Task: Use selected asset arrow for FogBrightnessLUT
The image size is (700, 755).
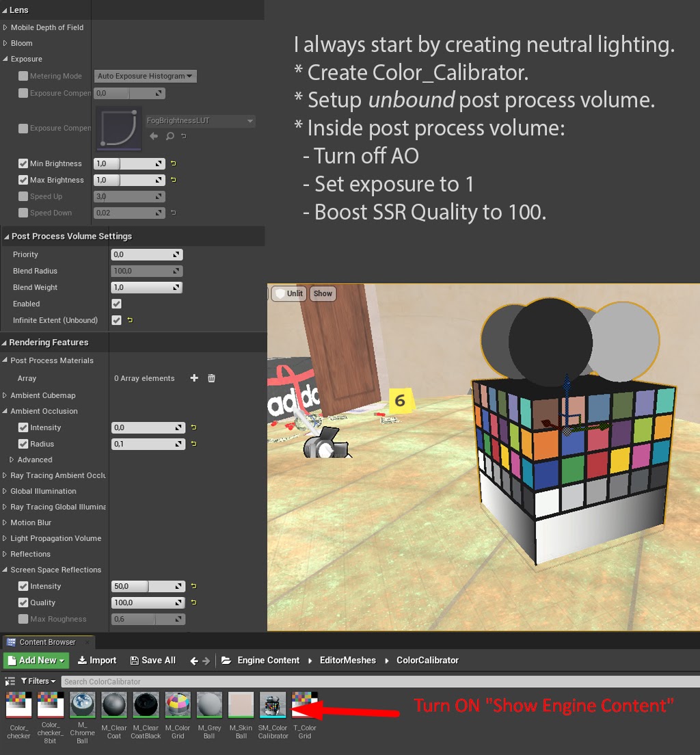Action: pos(154,136)
